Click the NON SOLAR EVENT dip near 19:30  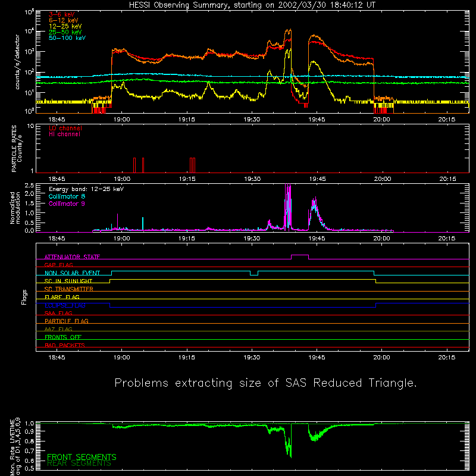pyautogui.click(x=254, y=274)
